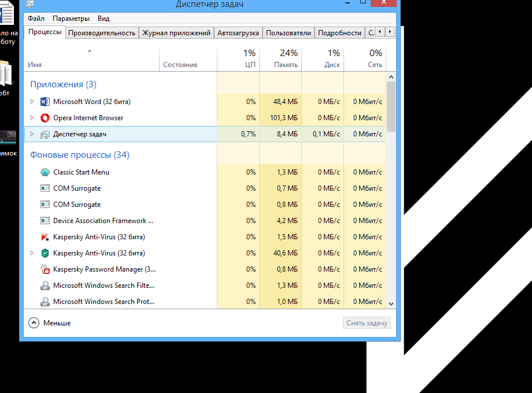Sort by the Диск column header
The width and height of the screenshot is (532, 393).
click(x=323, y=60)
